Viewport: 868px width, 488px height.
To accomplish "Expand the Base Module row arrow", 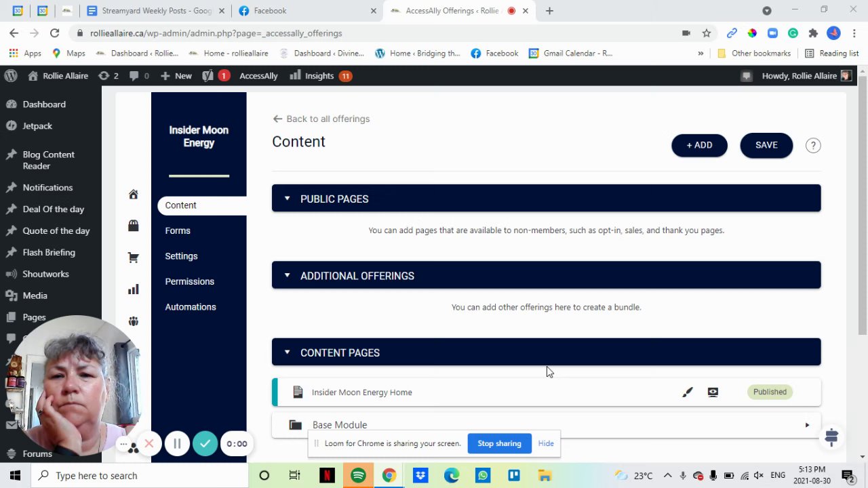I will coord(807,425).
